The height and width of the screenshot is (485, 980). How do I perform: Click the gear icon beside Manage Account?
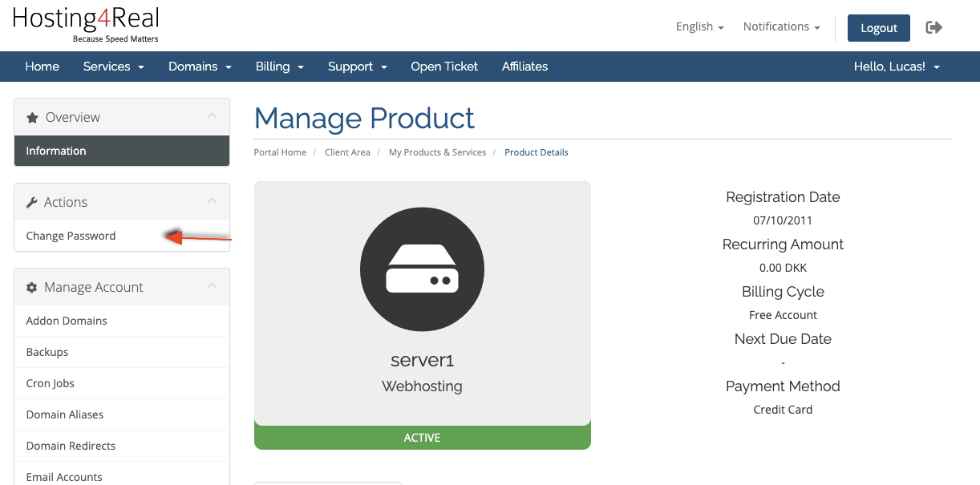click(x=32, y=288)
